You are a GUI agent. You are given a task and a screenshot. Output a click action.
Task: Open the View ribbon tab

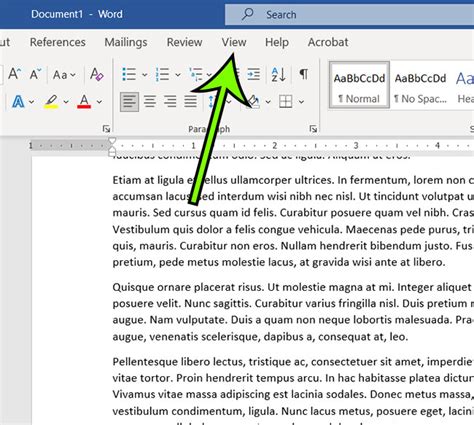pyautogui.click(x=234, y=42)
